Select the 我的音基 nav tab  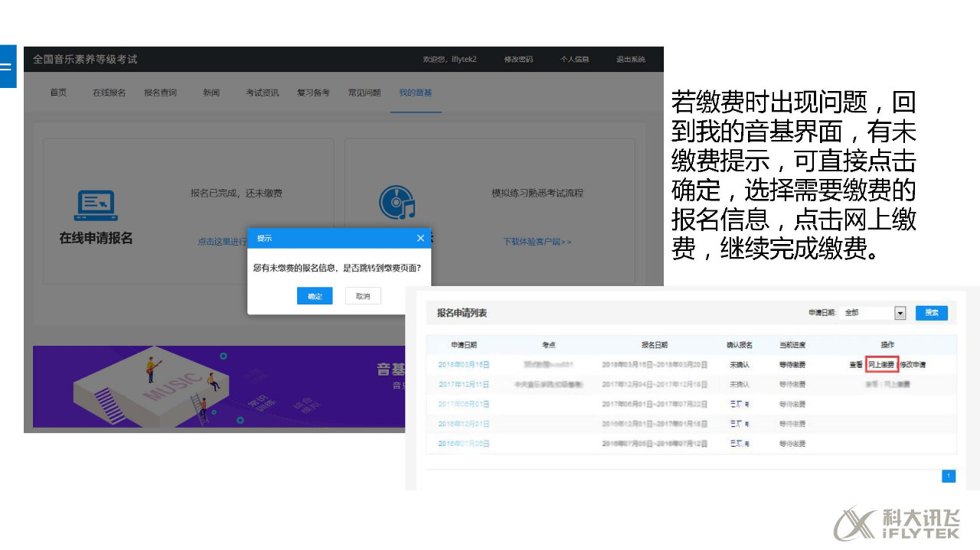point(415,93)
